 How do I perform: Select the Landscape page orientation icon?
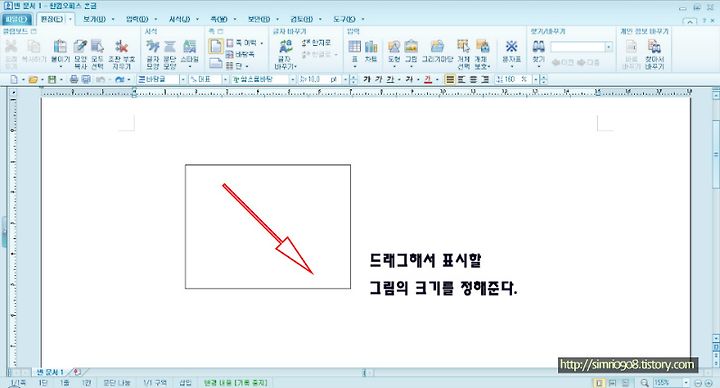[216, 63]
